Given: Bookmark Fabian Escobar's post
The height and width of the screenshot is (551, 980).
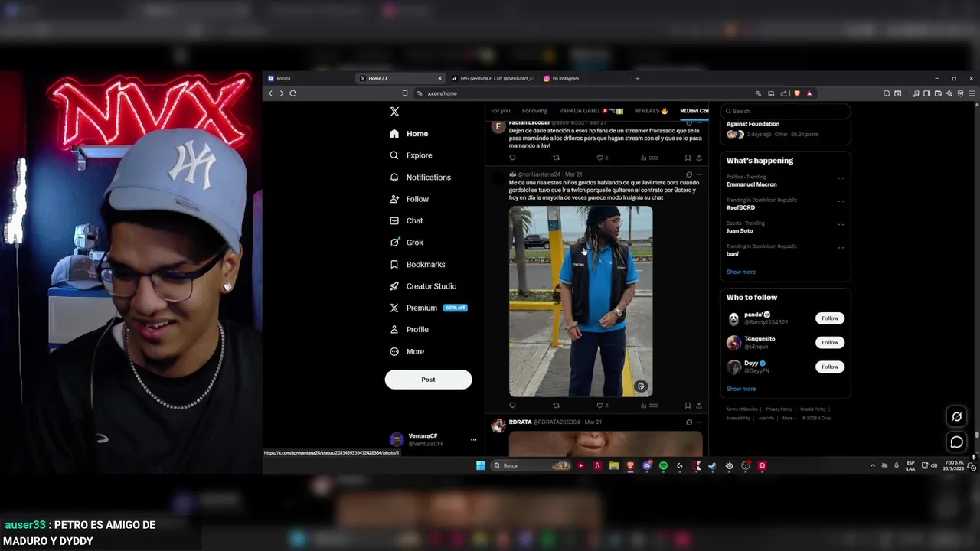Looking at the screenshot, I should click(688, 158).
